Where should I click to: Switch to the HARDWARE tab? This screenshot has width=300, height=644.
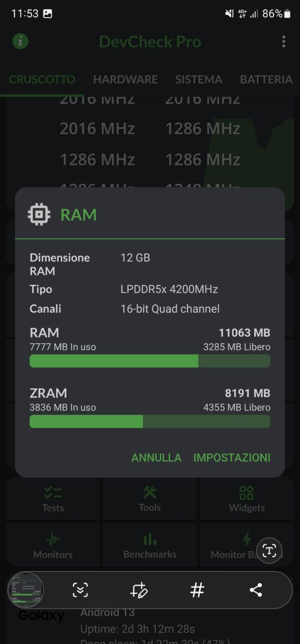(126, 79)
